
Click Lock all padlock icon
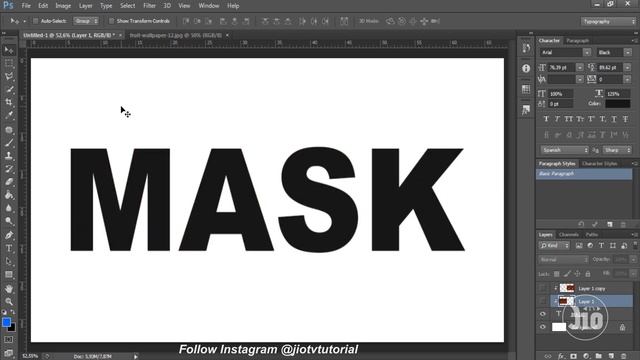(x=588, y=274)
